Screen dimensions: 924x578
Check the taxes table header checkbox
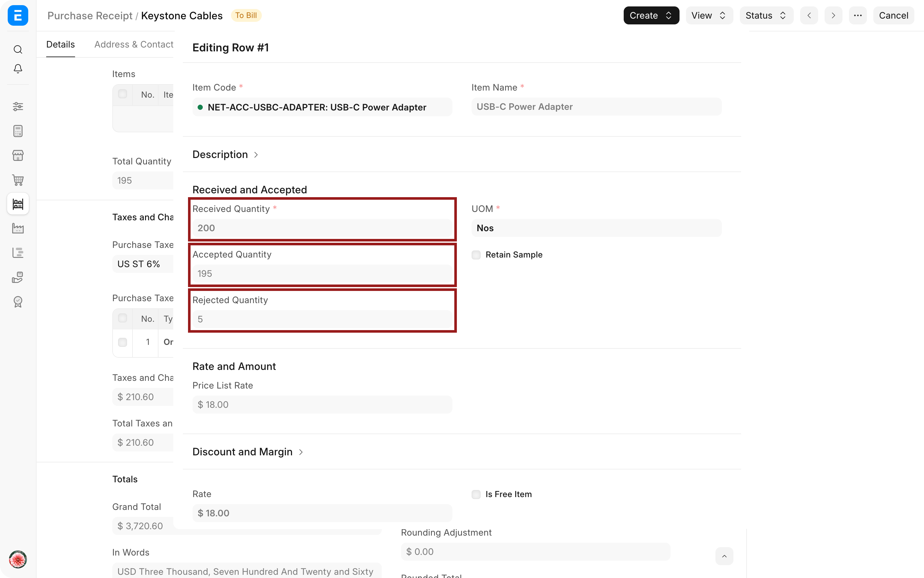tap(123, 318)
